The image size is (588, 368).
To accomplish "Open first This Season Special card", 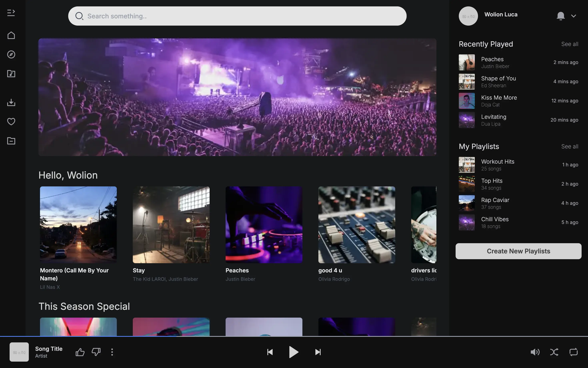I will (x=78, y=327).
